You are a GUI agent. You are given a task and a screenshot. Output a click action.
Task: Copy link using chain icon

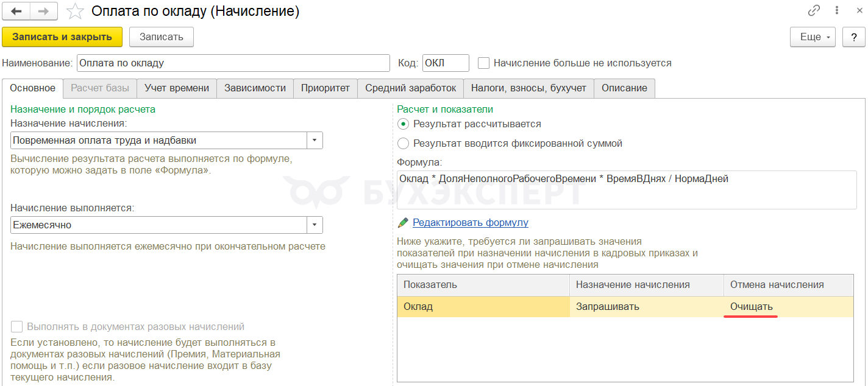pos(814,10)
